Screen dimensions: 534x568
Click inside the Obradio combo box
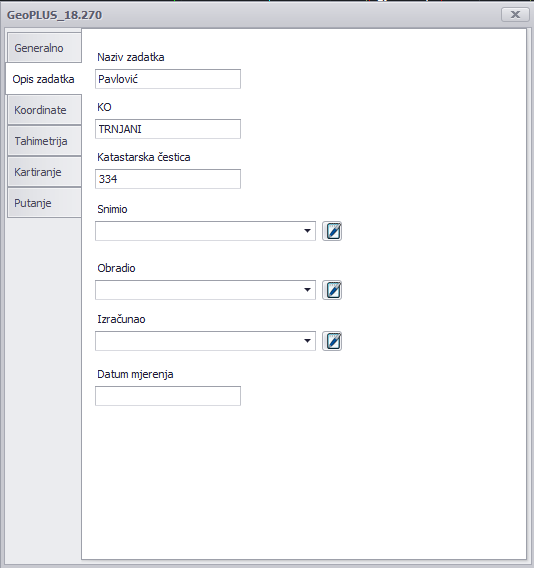point(205,290)
